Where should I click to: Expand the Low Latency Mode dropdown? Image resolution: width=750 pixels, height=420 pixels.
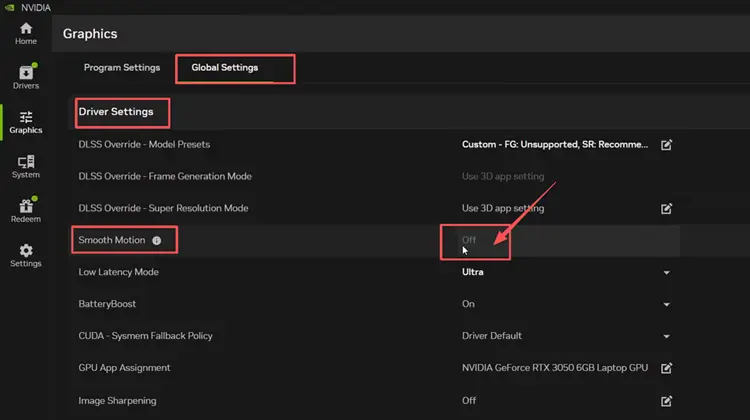tap(666, 273)
